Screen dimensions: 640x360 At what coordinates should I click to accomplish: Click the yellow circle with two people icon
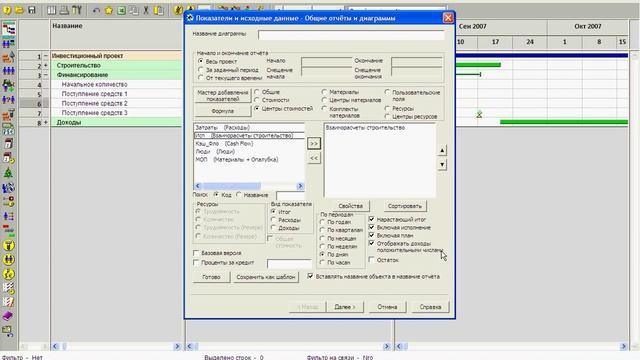[x=9, y=260]
